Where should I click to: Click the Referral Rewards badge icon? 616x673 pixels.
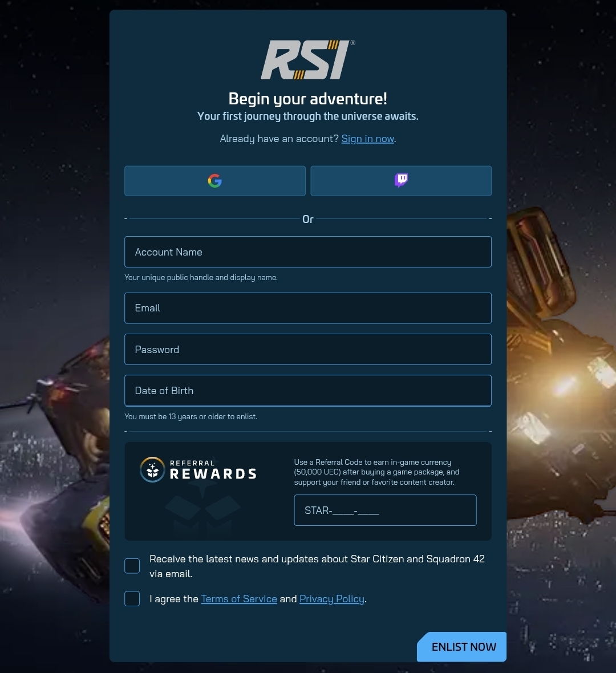(x=152, y=469)
